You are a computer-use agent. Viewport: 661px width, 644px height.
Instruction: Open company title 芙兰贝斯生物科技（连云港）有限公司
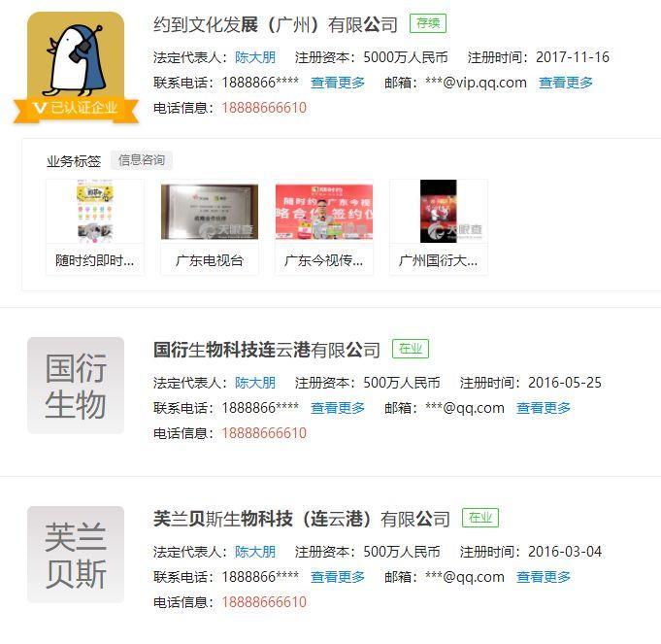tap(302, 519)
